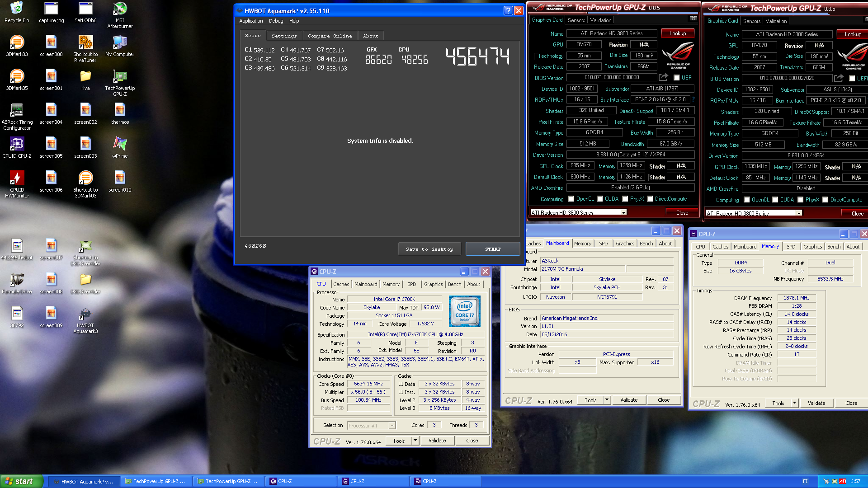Open Caches tab in CPU-Z CPU window
Viewport: 868px width, 488px height.
pos(341,284)
